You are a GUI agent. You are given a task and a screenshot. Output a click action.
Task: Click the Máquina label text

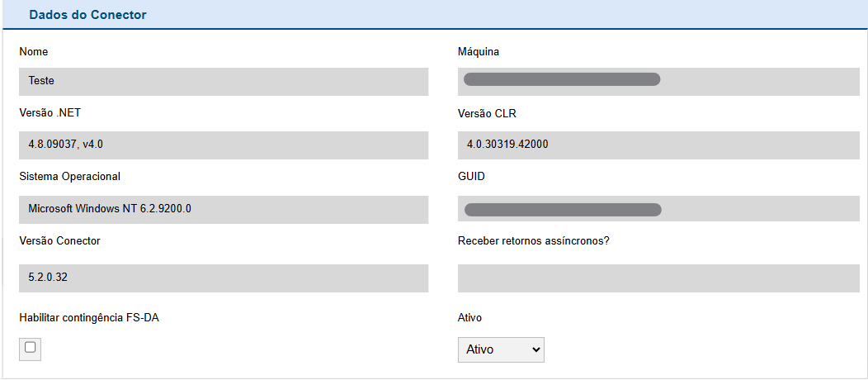click(x=479, y=52)
